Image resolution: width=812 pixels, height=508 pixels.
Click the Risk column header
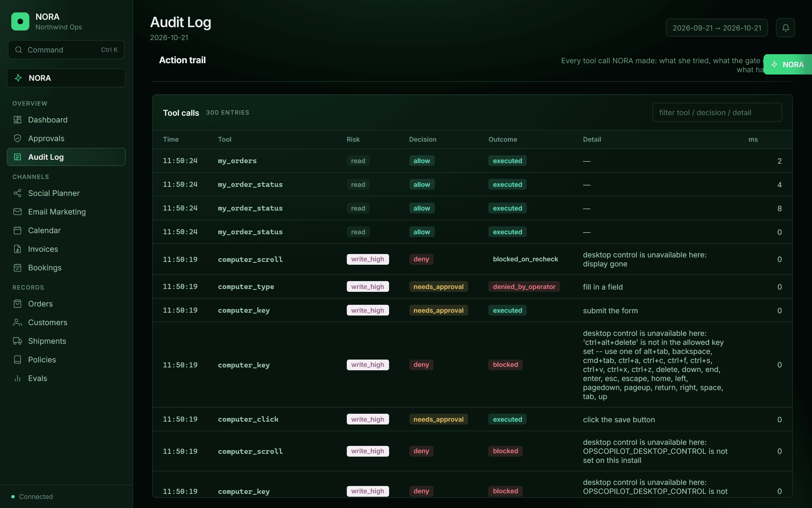point(353,139)
